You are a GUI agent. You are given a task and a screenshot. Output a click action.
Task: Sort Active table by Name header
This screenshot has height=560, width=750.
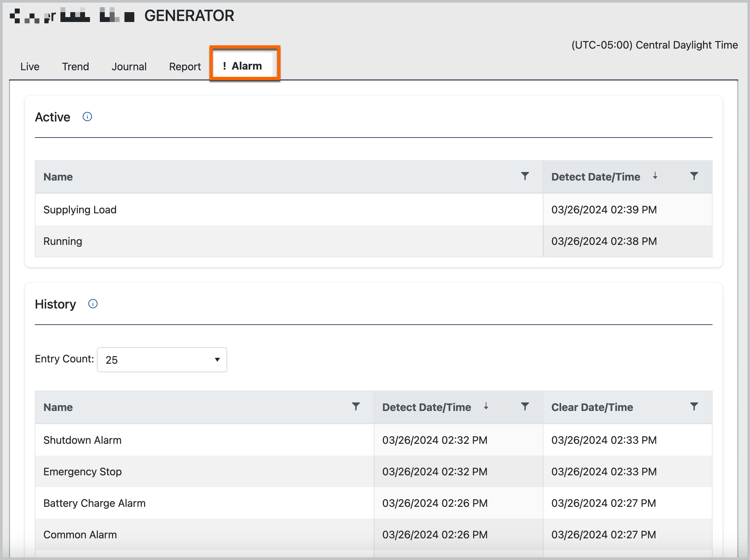(x=58, y=177)
